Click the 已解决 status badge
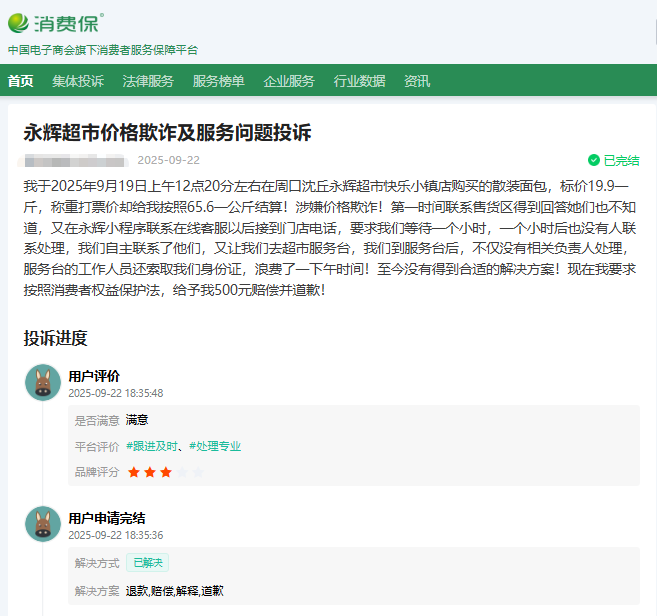The width and height of the screenshot is (657, 616). (147, 563)
